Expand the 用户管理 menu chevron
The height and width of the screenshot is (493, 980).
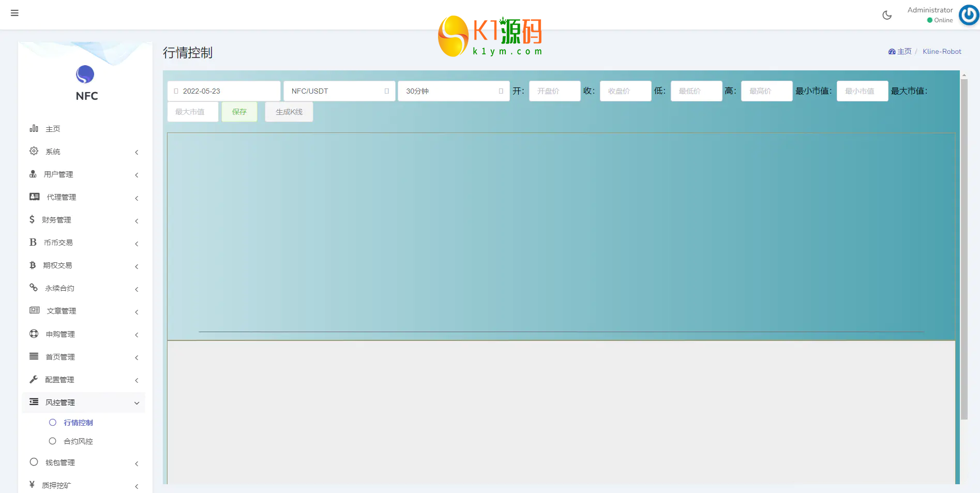coord(137,175)
